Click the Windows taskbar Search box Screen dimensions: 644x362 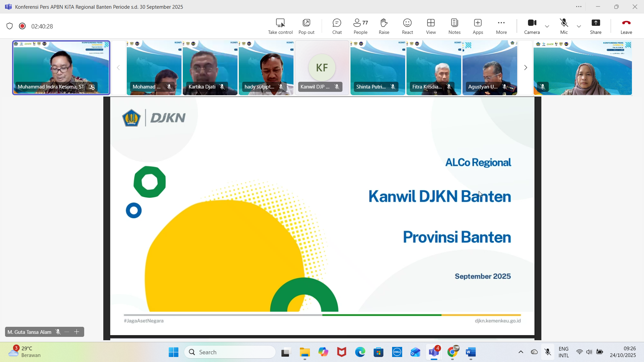point(230,352)
